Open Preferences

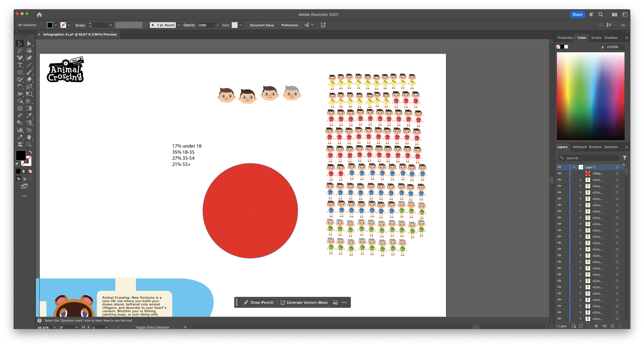(290, 25)
